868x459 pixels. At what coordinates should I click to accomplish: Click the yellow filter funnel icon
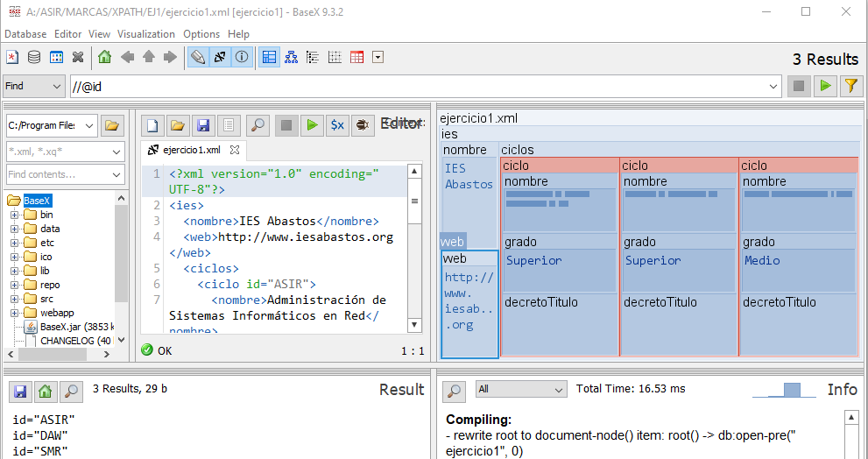click(x=850, y=86)
